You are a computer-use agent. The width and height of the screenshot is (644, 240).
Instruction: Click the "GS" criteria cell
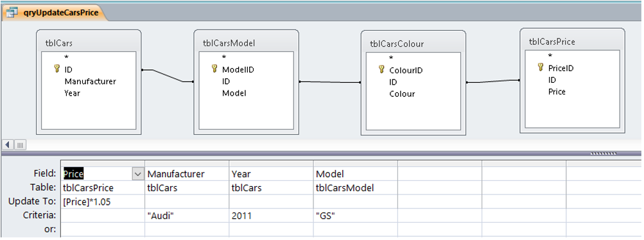click(x=355, y=215)
